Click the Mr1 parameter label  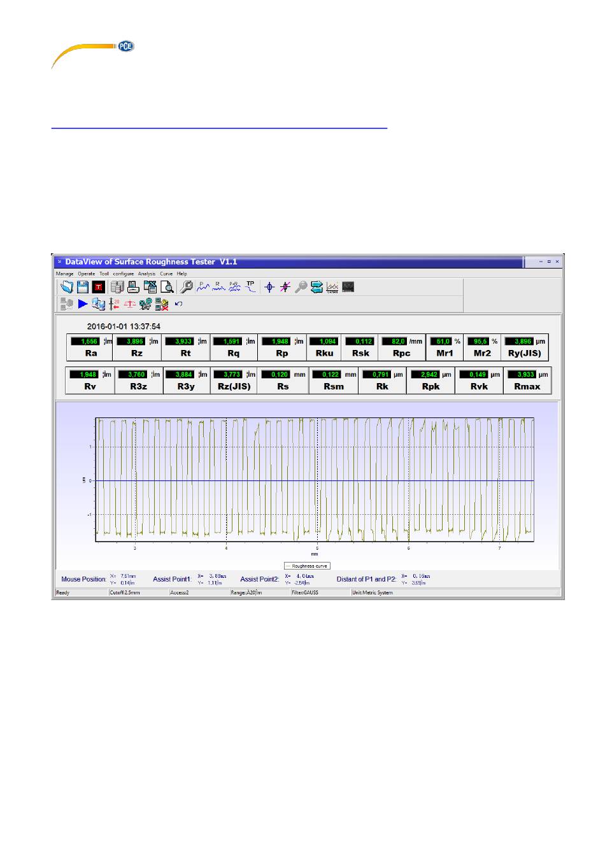click(x=445, y=353)
